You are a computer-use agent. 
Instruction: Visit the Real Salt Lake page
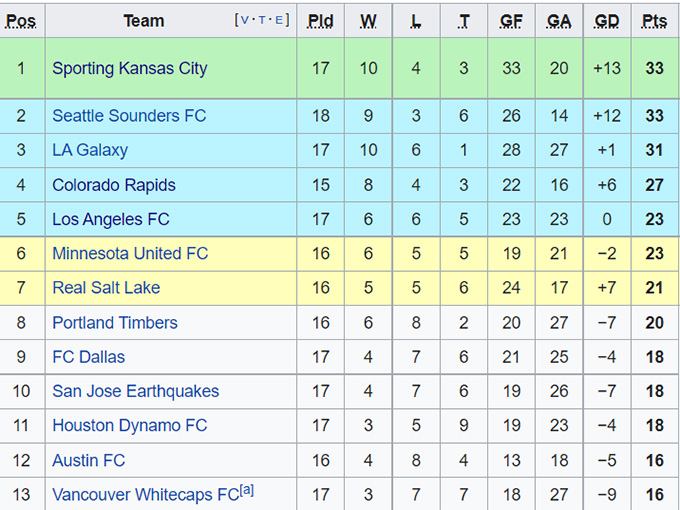106,288
